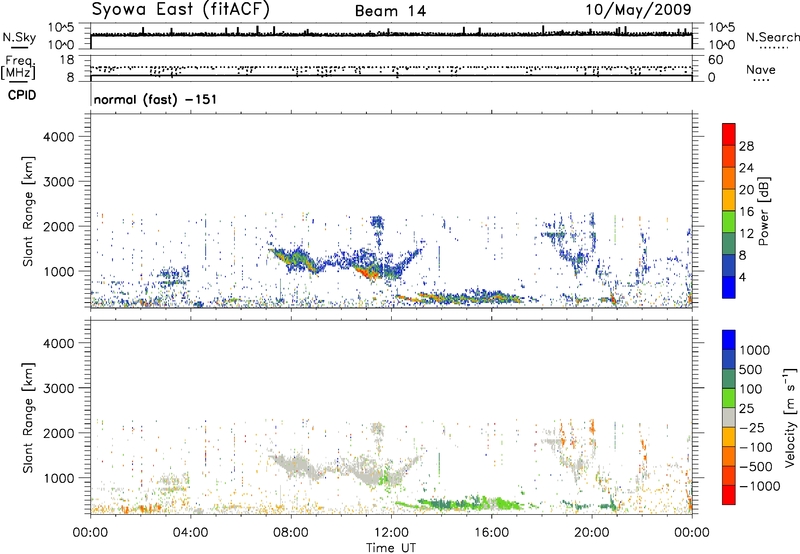Click the '-25' tick on the Velocity scale
Viewport: 800px width, 554px height.
[752, 428]
